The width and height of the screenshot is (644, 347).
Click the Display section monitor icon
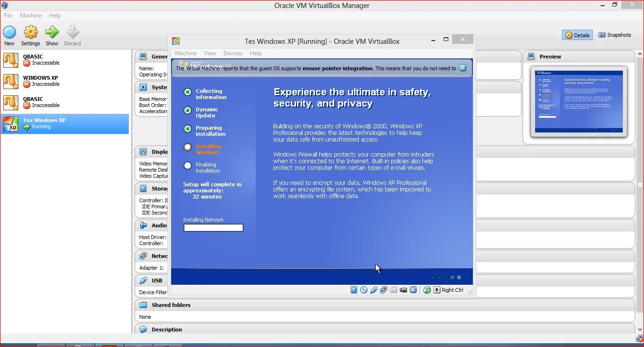143,152
